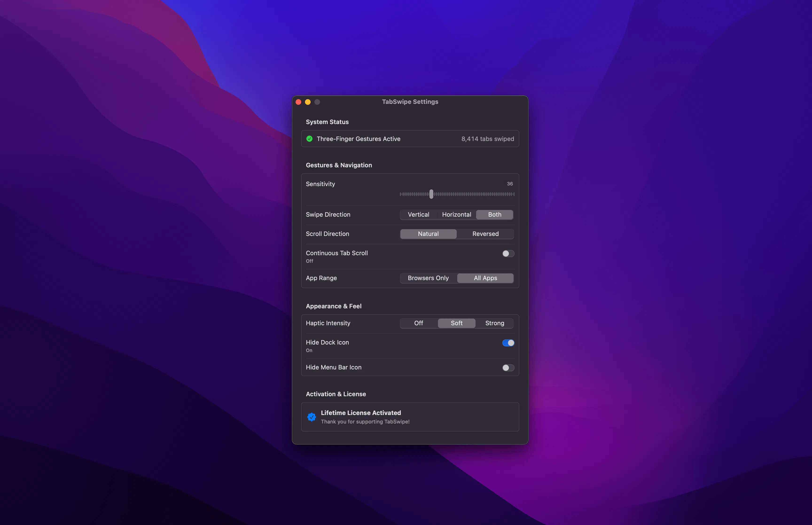This screenshot has height=525, width=812.
Task: Click the green gestures-active status icon
Action: 309,139
